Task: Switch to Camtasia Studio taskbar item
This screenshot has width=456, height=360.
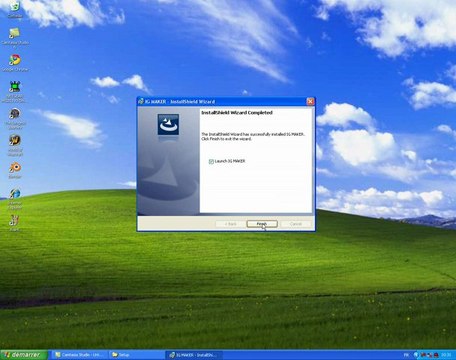Action: click(x=80, y=355)
